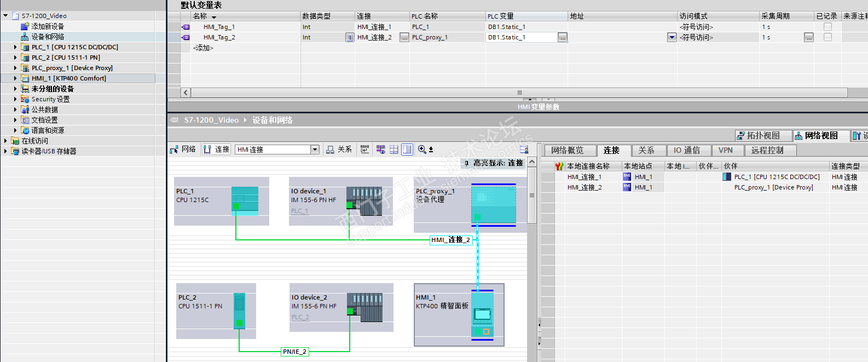Click browse button for HMI_Tag_2 acquisition cycle

809,37
